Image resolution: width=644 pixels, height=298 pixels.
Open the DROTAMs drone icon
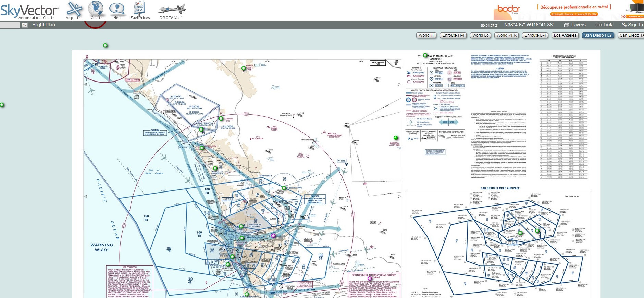[x=171, y=11]
